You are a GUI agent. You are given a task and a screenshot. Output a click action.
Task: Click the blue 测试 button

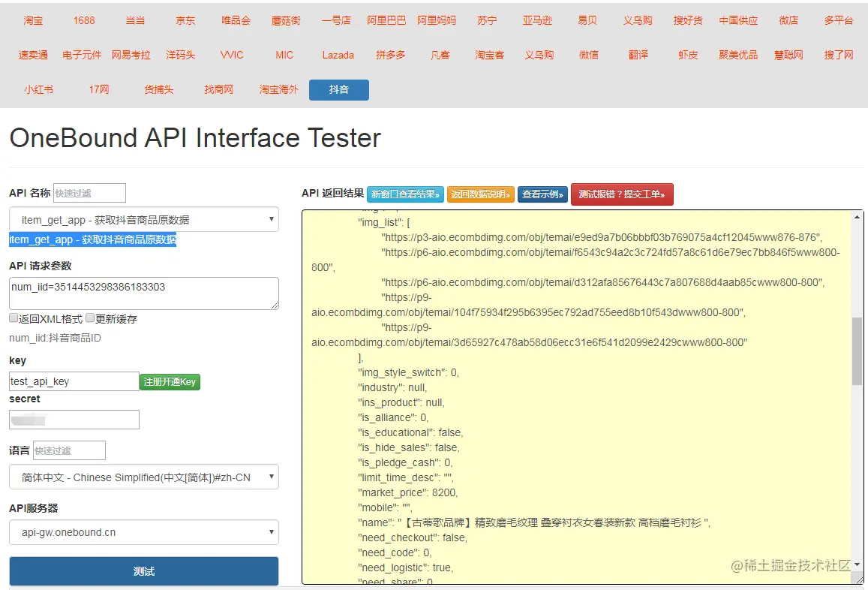pyautogui.click(x=144, y=571)
